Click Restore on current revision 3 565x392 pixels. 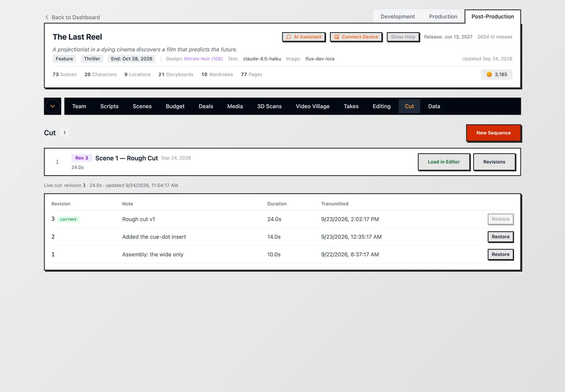[501, 219]
